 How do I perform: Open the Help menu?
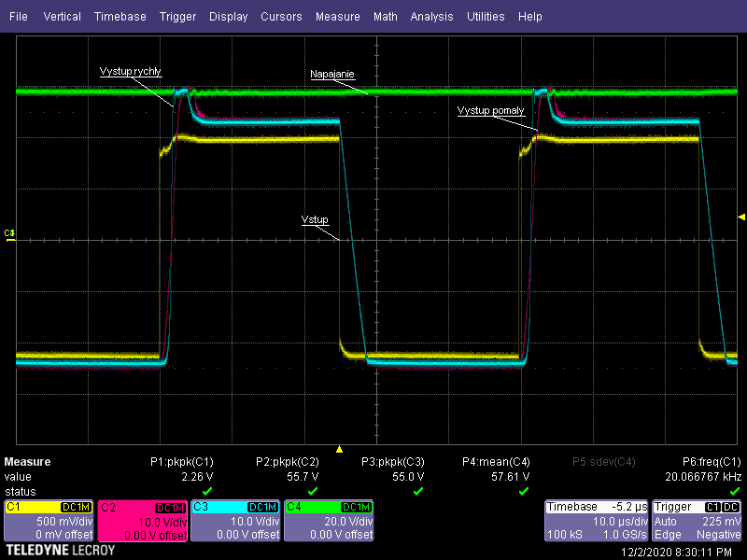point(530,17)
